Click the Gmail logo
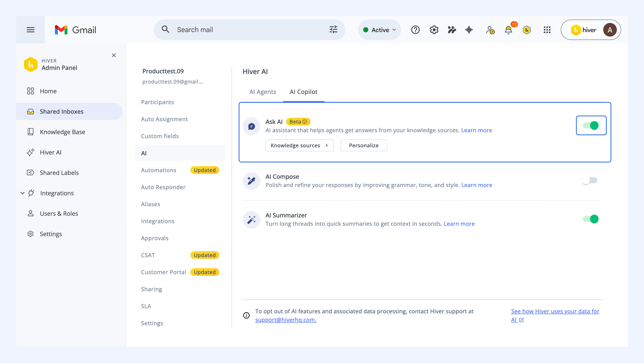Screen dimensions: 644x363 pos(75,30)
